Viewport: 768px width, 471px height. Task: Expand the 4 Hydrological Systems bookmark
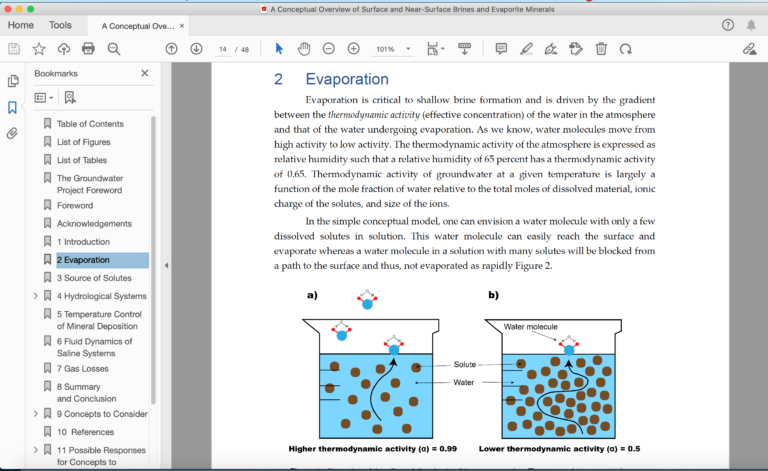point(36,296)
